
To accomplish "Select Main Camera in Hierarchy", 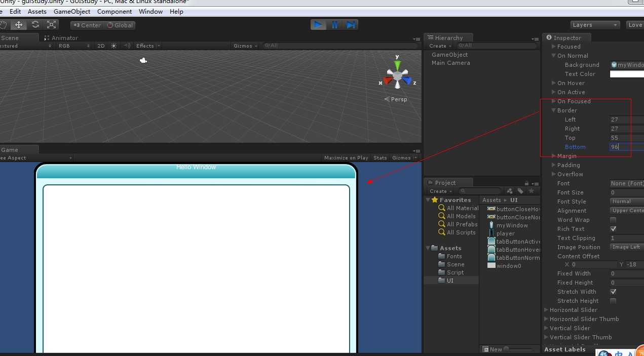I will [x=451, y=63].
